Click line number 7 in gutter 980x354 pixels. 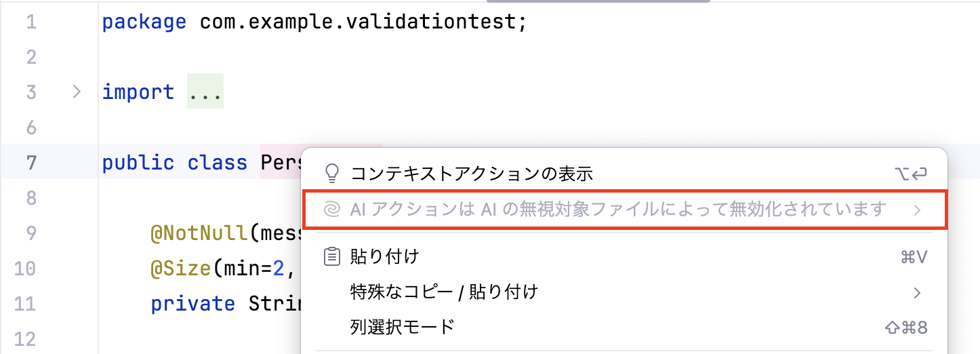pyautogui.click(x=31, y=163)
